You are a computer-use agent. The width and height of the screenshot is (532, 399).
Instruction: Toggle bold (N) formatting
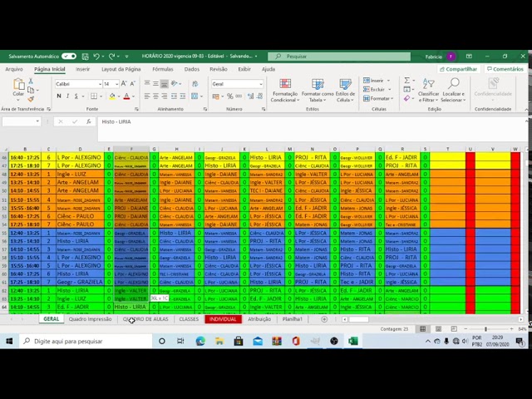pyautogui.click(x=59, y=96)
